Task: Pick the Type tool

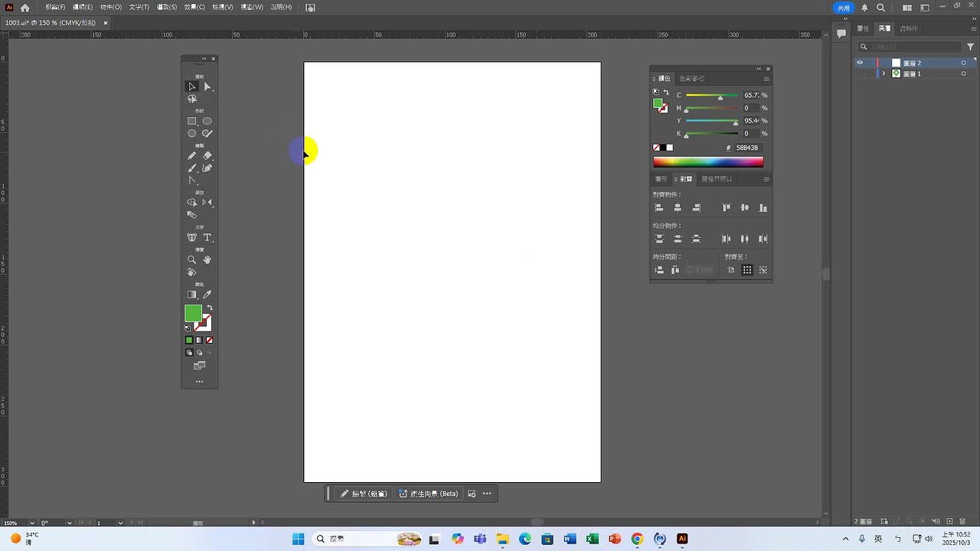Action: (207, 238)
